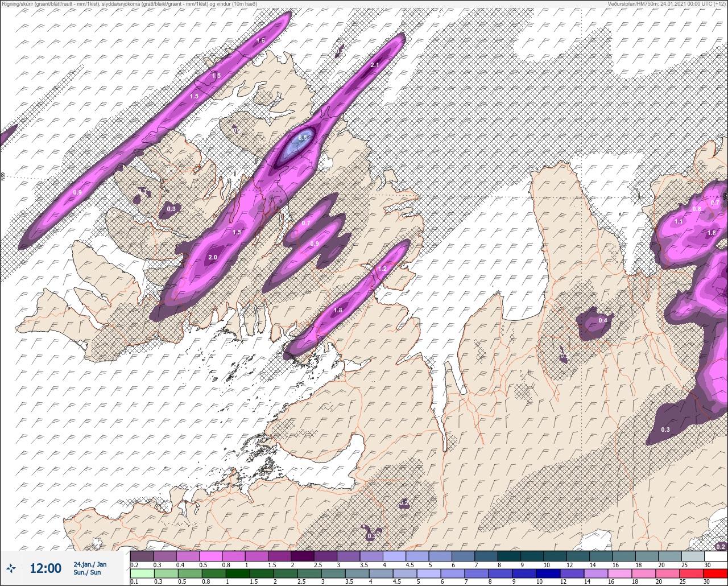
Task: Click the compass star icon beside 12:00
Action: 11,568
